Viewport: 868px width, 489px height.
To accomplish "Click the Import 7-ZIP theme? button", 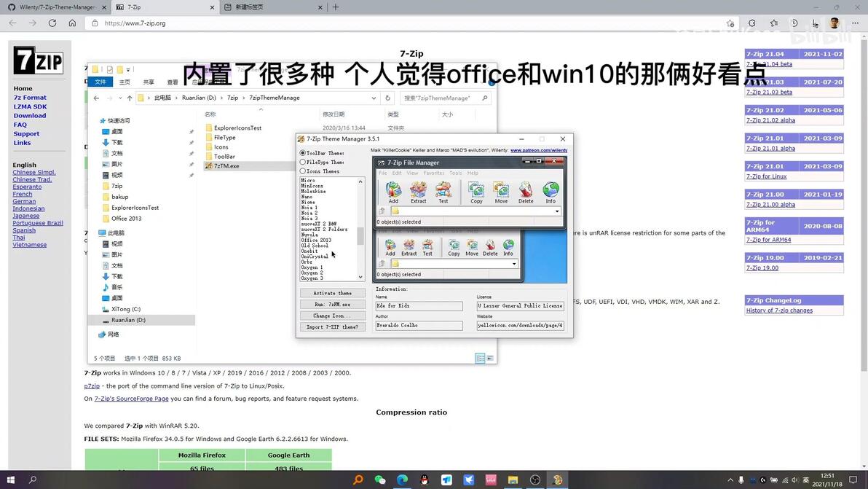I will pos(332,326).
